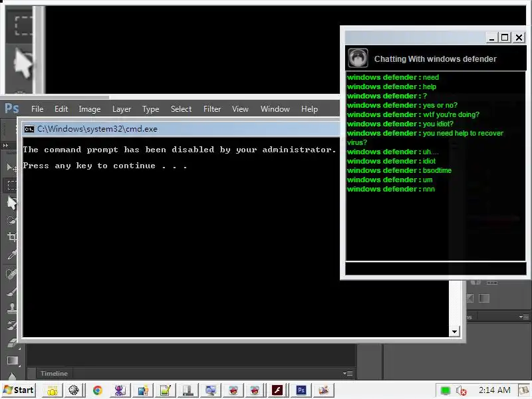Select the Brush tool
The image size is (532, 399).
click(x=11, y=291)
